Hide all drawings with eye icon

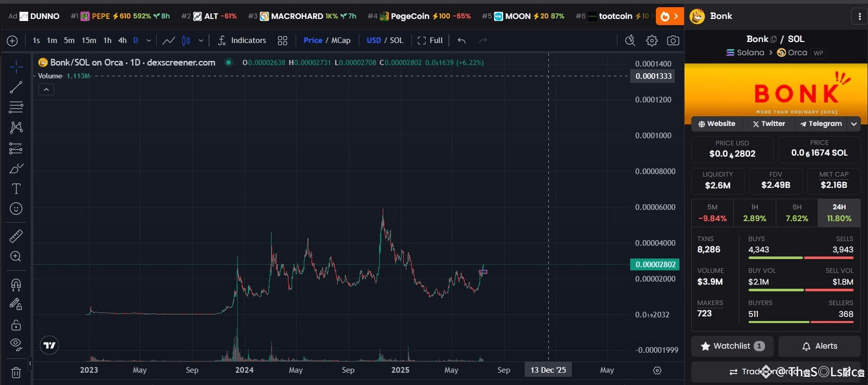click(16, 345)
